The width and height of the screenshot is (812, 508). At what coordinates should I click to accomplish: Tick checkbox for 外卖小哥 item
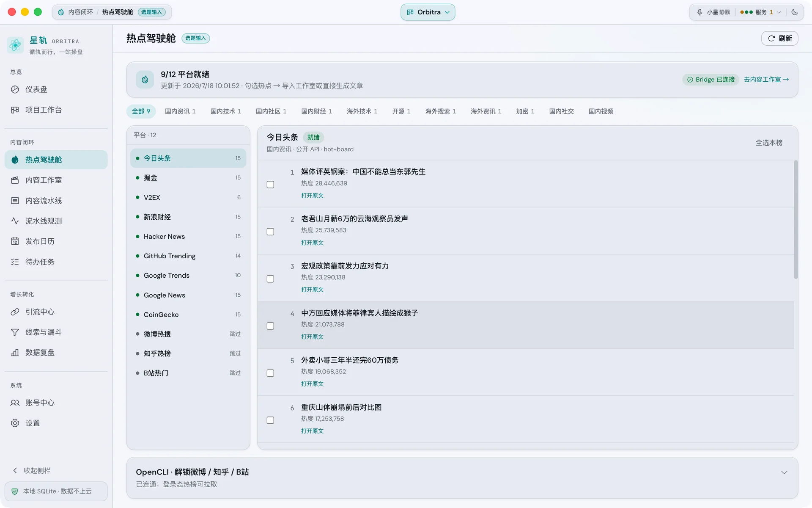tap(270, 373)
